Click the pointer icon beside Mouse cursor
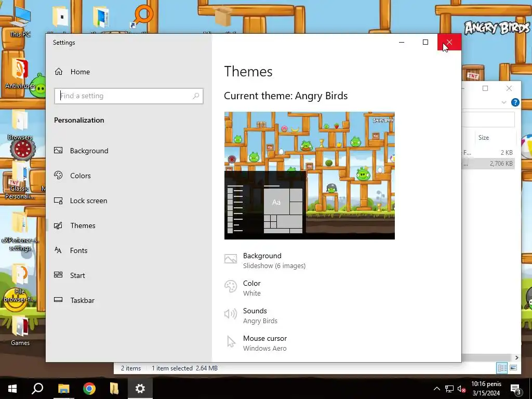This screenshot has width=532, height=399. (x=231, y=341)
